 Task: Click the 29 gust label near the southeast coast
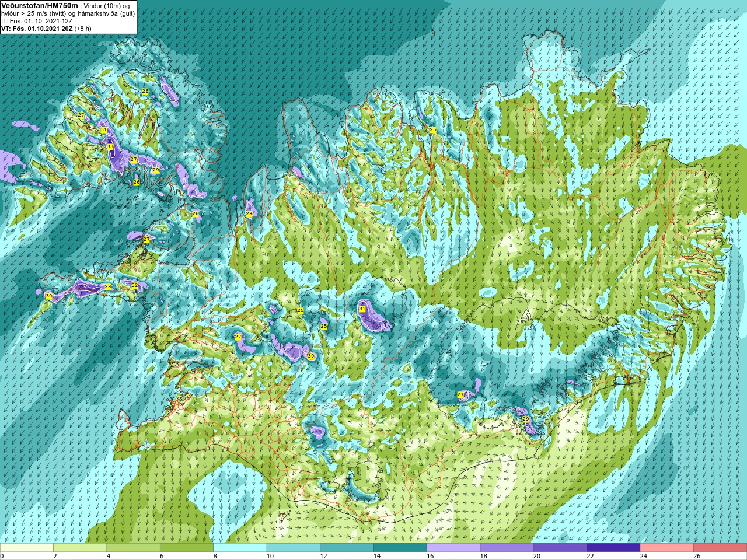point(525,419)
